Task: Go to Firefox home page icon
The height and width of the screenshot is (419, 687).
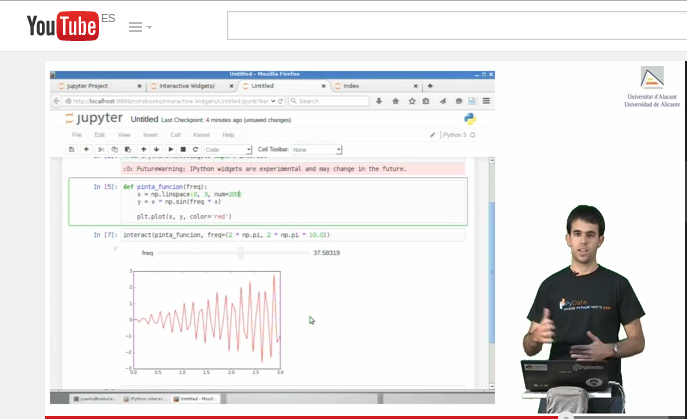Action: tap(395, 101)
